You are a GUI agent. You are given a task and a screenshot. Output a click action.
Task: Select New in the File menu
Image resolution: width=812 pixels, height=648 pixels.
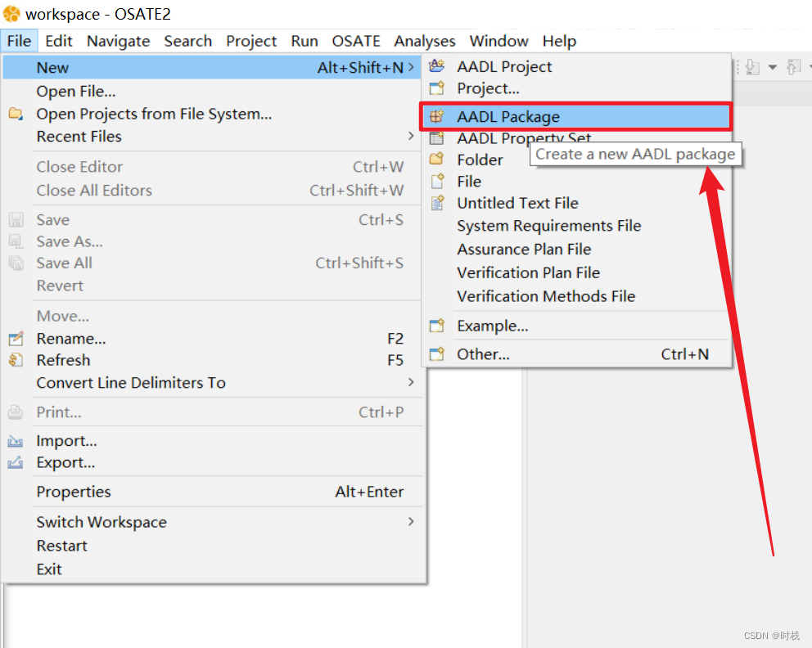[212, 67]
